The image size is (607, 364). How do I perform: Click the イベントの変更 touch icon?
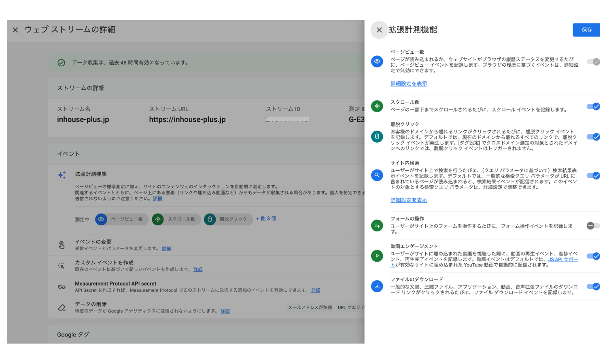pos(62,245)
